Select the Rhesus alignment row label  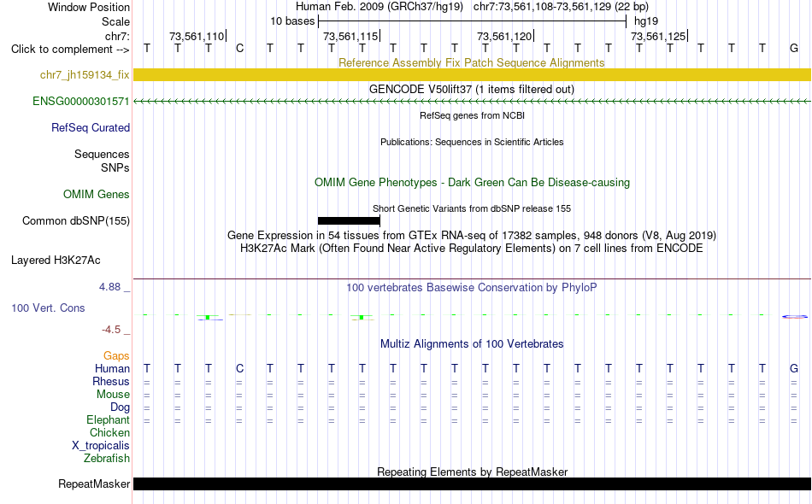coord(111,381)
